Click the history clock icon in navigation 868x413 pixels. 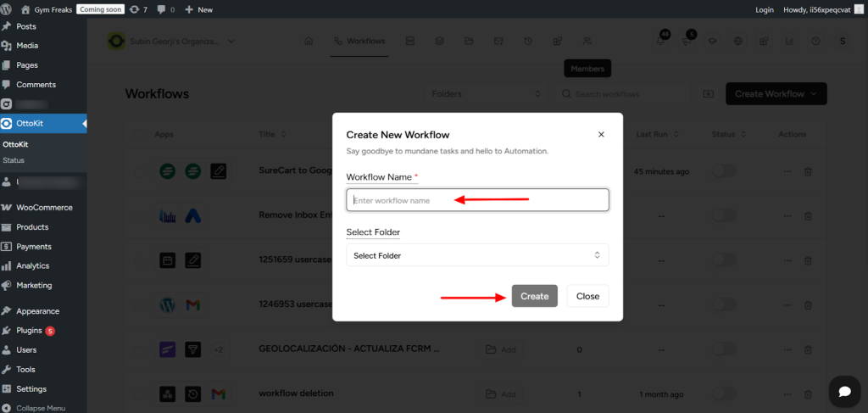coord(528,41)
